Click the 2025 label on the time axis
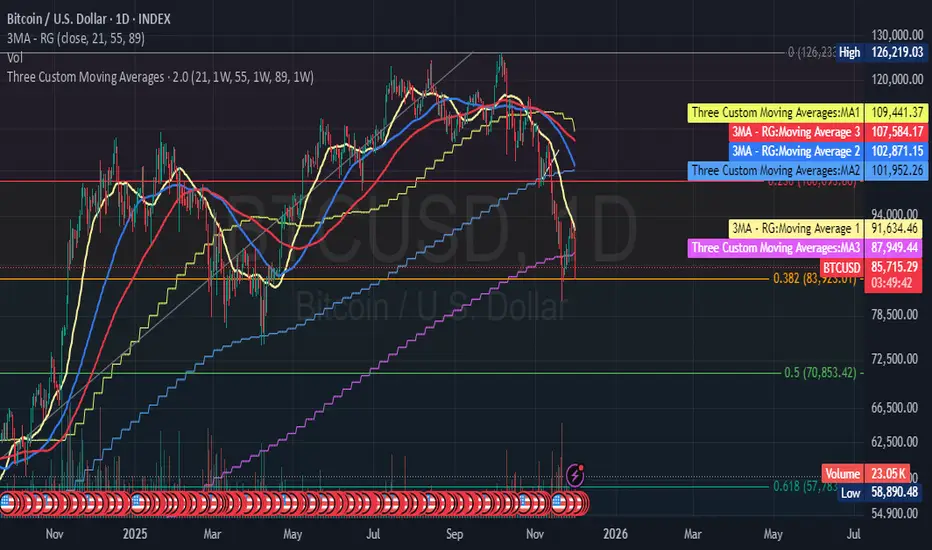Viewport: 932px width, 550px height. (x=135, y=534)
